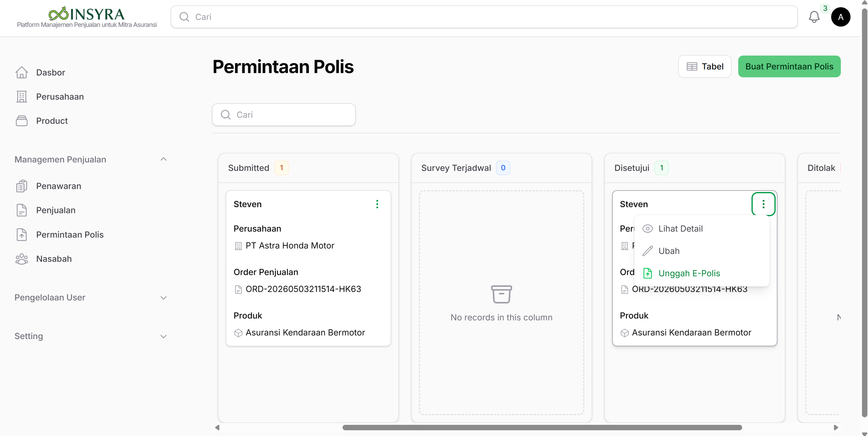Click the Nasabah people icon

click(x=21, y=259)
